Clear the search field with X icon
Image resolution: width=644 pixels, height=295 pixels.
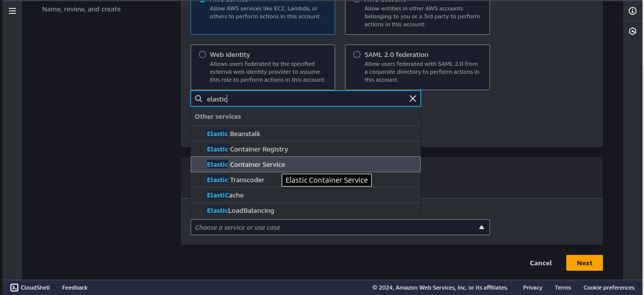(x=412, y=98)
